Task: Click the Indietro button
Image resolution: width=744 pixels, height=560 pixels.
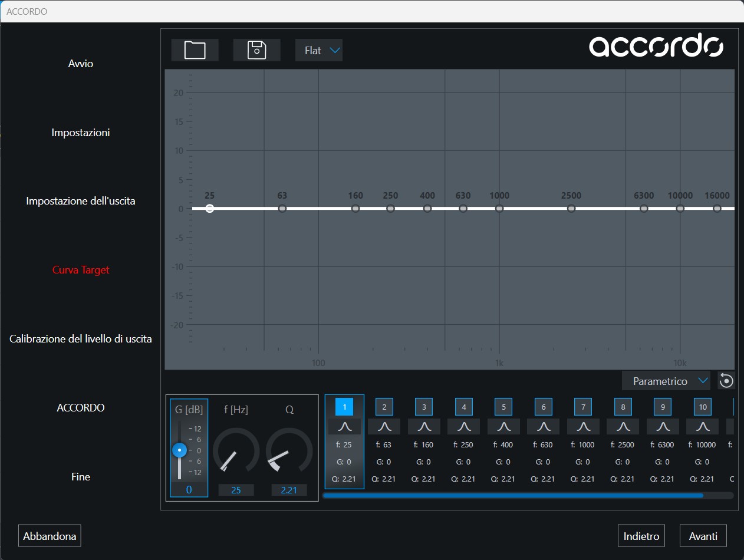Action: (641, 536)
